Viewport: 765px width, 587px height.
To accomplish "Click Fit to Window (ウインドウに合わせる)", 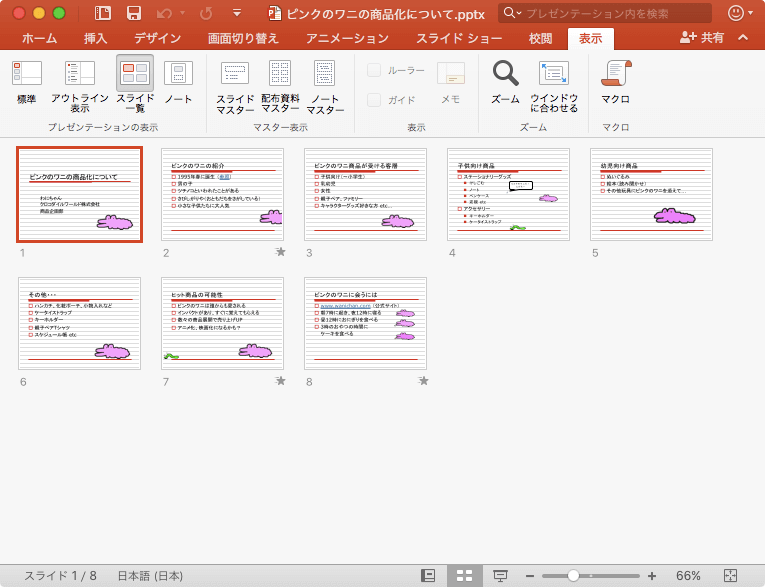I will [554, 86].
